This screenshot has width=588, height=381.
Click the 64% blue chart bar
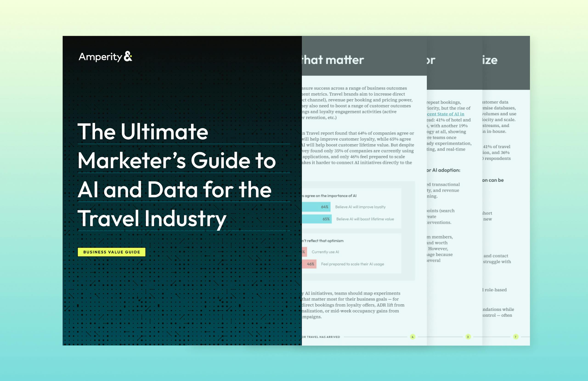point(316,207)
